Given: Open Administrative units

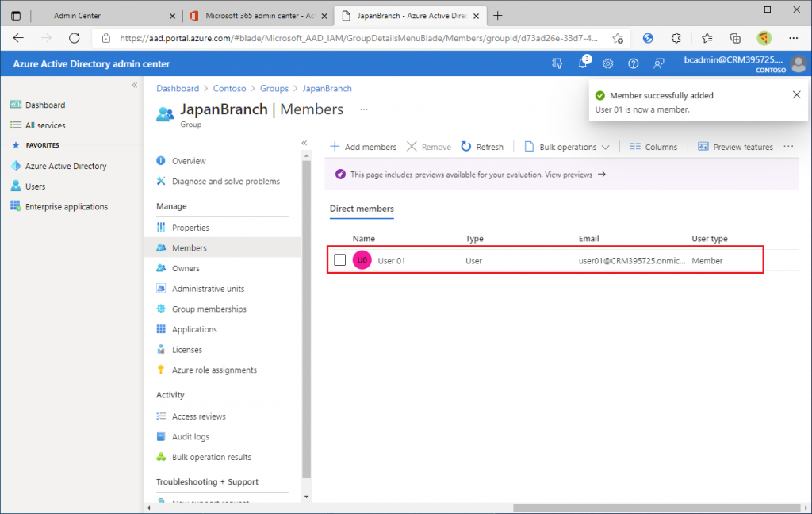Looking at the screenshot, I should coord(209,289).
